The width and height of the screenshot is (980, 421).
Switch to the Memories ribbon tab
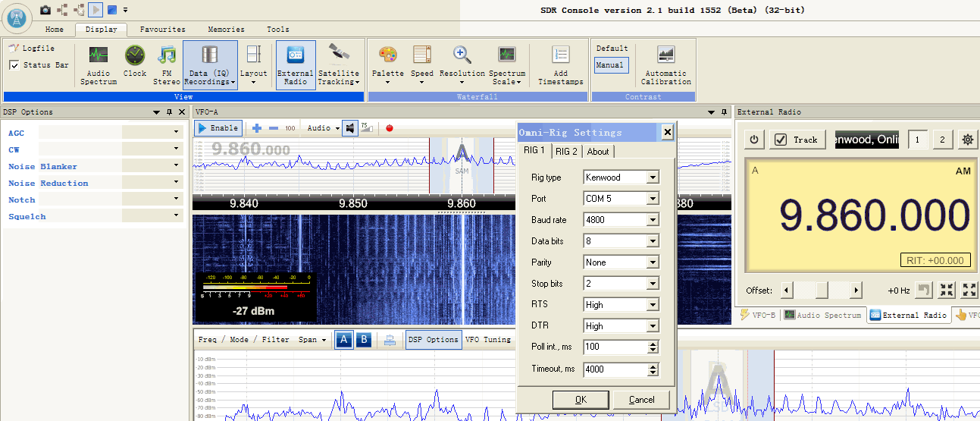[x=226, y=30]
